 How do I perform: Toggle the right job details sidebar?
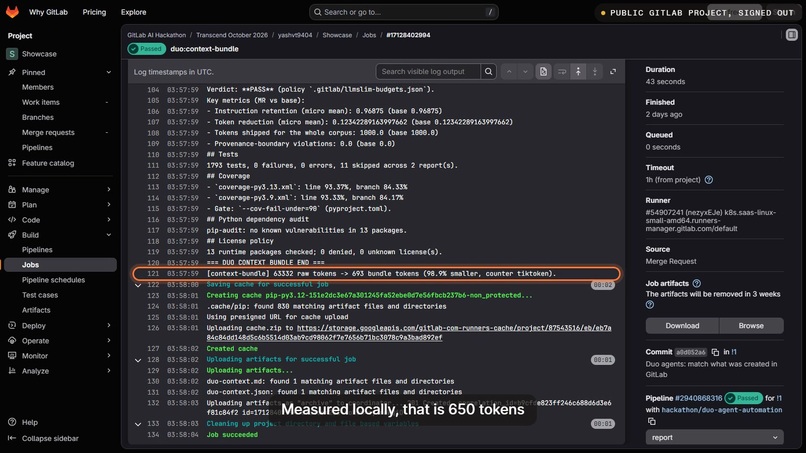pos(792,35)
